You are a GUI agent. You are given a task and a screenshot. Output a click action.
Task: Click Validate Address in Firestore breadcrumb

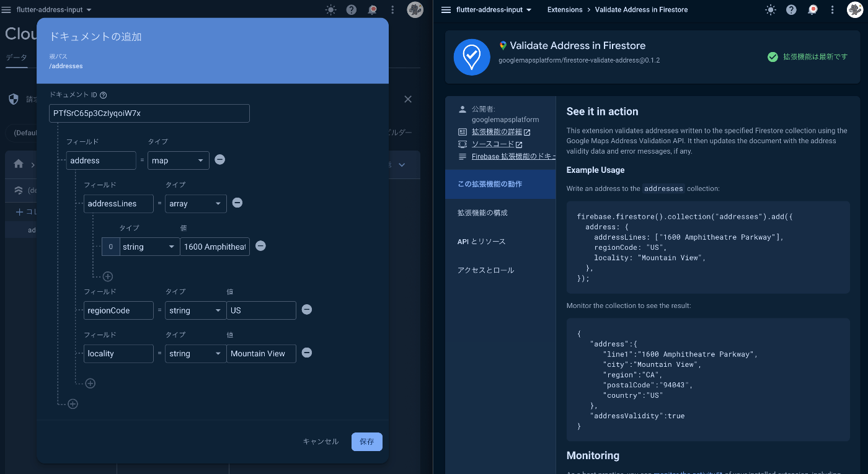[641, 10]
